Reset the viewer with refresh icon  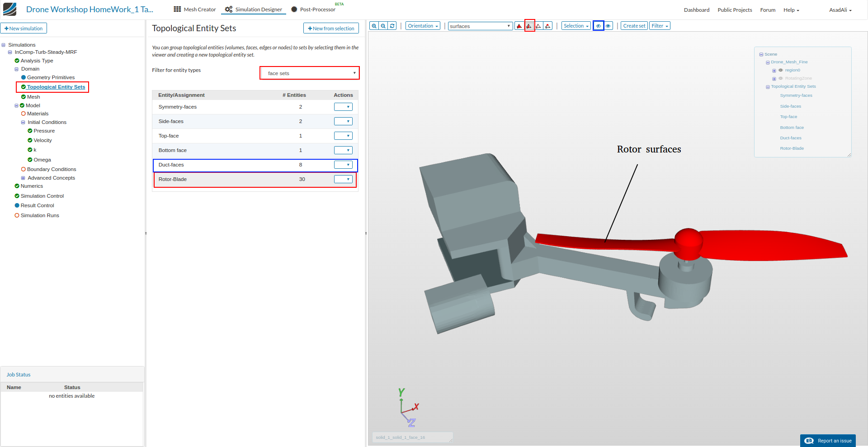tap(392, 26)
